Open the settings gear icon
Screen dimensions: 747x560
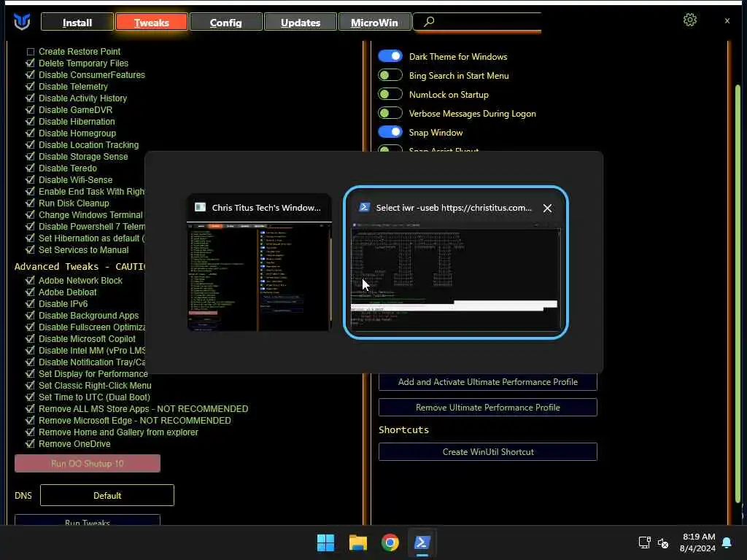click(x=690, y=20)
